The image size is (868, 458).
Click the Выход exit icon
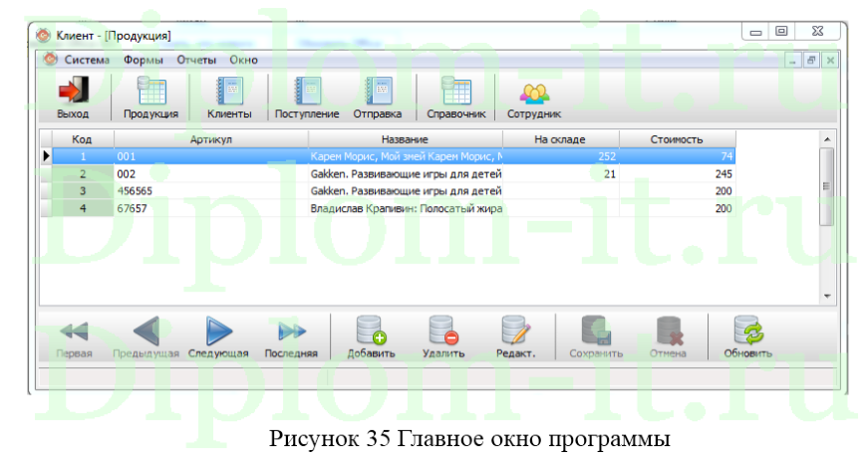click(x=73, y=91)
